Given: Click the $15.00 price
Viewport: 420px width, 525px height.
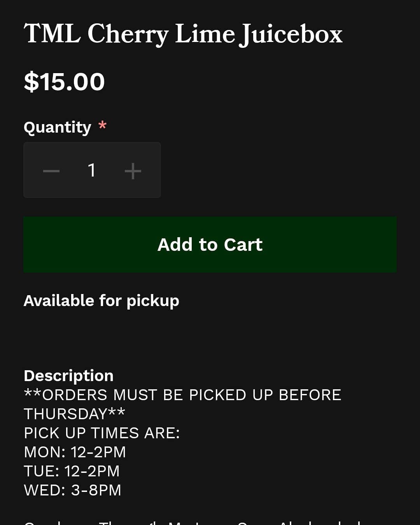Looking at the screenshot, I should (64, 82).
